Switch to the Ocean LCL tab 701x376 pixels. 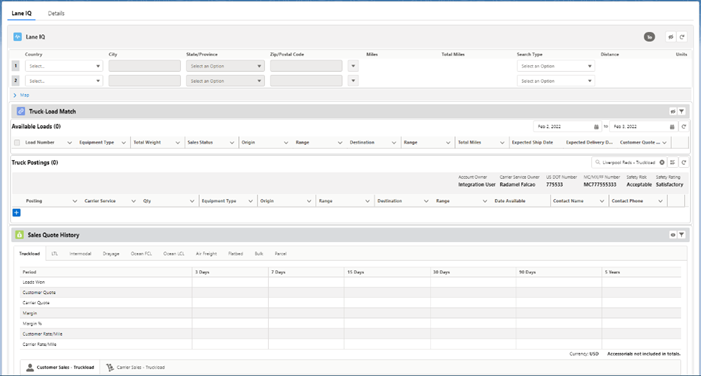point(174,253)
